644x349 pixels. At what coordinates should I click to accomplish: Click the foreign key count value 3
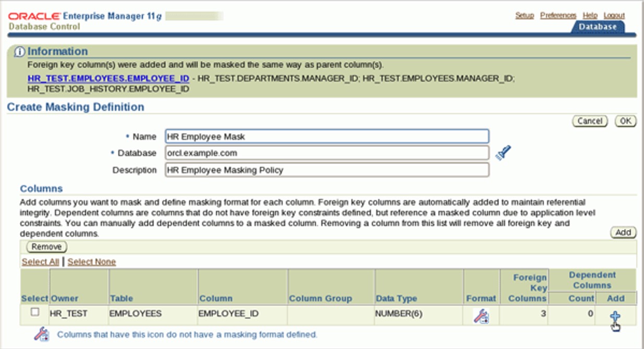click(x=542, y=314)
